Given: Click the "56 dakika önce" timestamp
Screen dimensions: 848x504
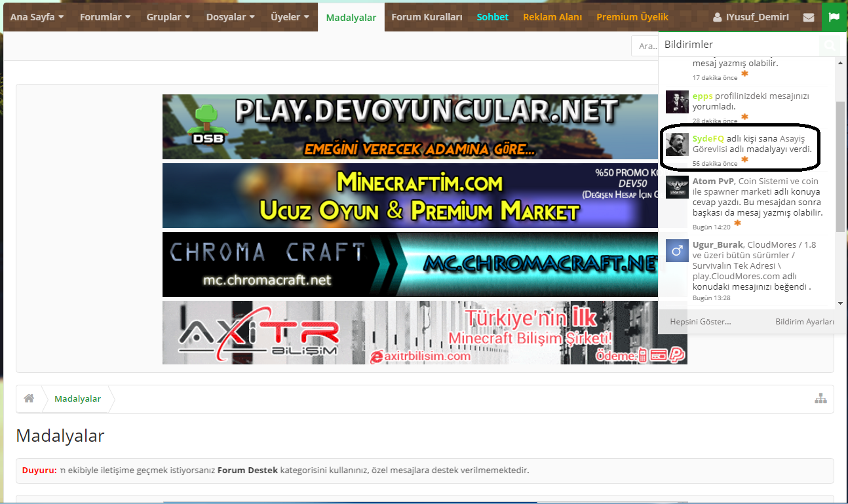Looking at the screenshot, I should (x=715, y=163).
